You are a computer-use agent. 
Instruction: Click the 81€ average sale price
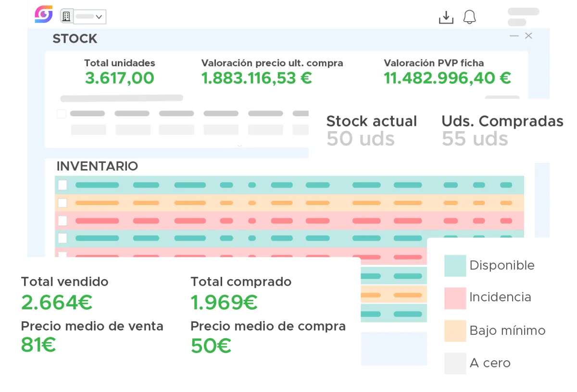point(38,345)
